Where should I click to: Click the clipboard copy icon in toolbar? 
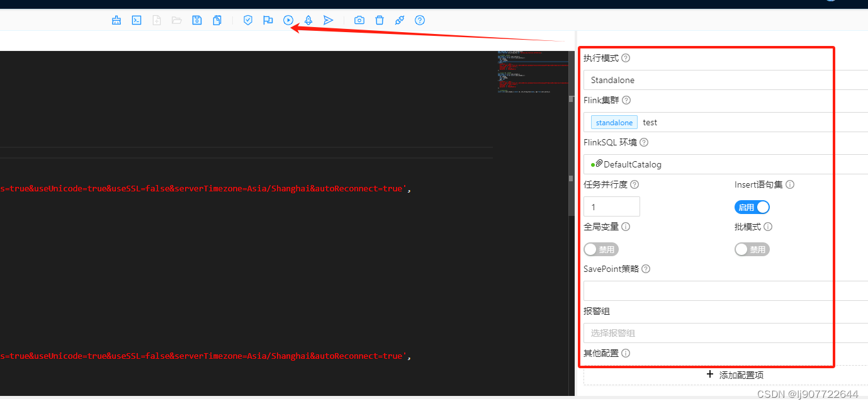217,20
